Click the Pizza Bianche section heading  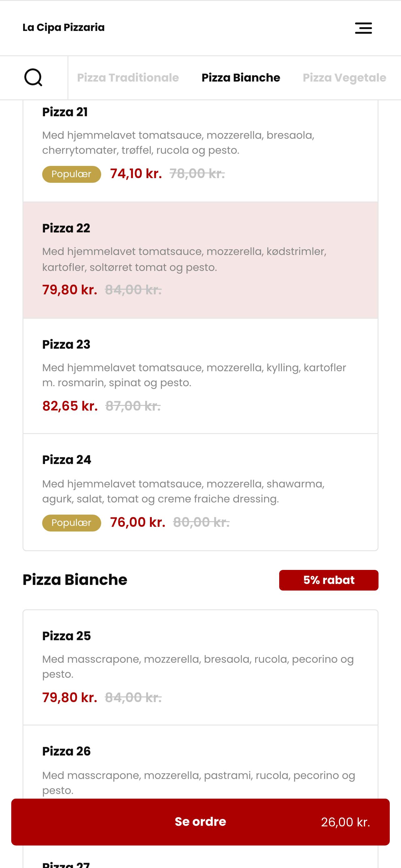tap(75, 580)
